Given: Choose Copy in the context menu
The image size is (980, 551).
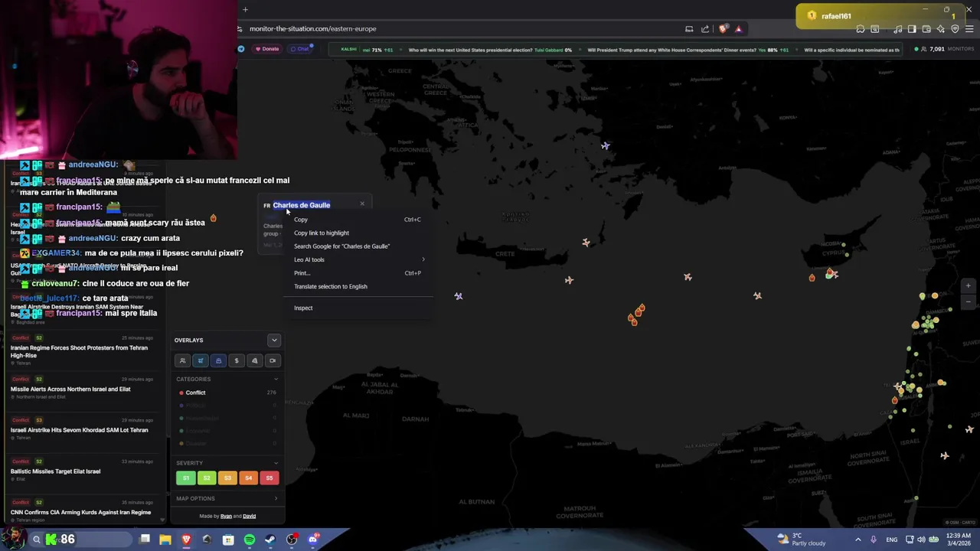Looking at the screenshot, I should click(358, 220).
